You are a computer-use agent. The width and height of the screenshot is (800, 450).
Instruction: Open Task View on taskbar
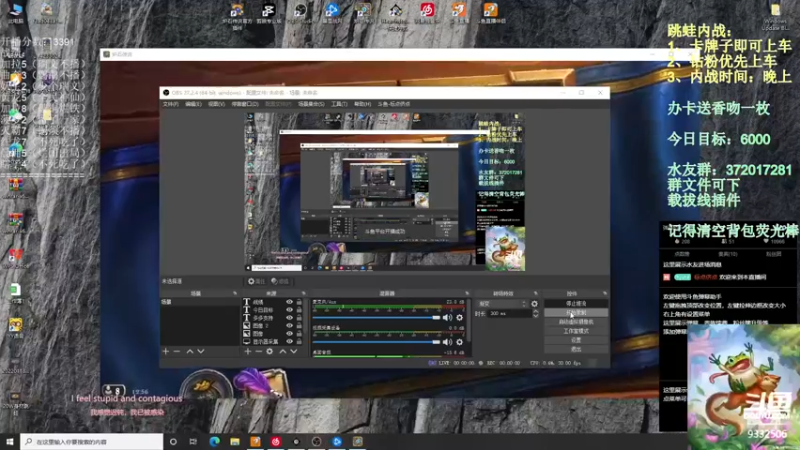coord(193,441)
